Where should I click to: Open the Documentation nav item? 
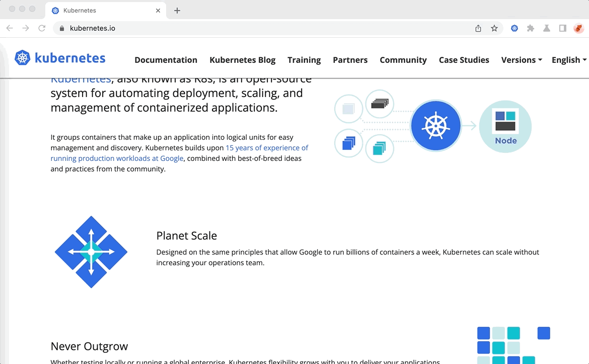pos(166,60)
